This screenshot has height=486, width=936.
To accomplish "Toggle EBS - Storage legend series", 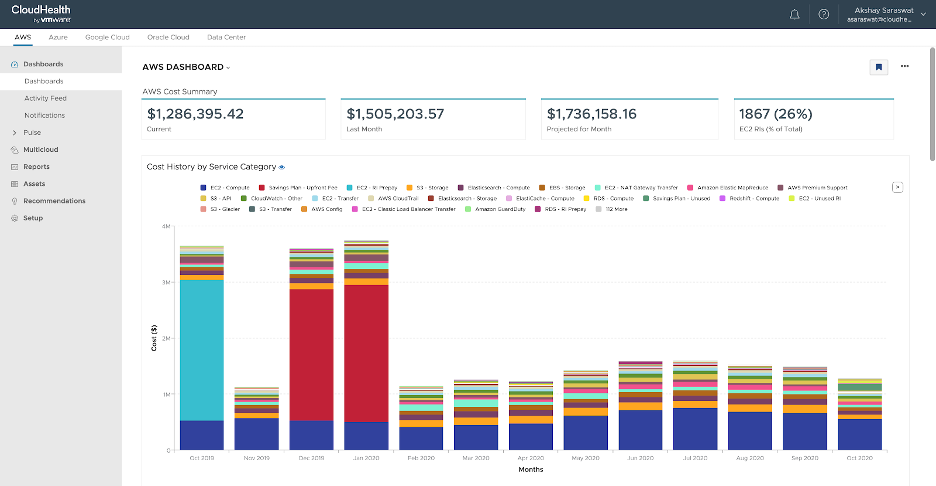I will tap(562, 188).
